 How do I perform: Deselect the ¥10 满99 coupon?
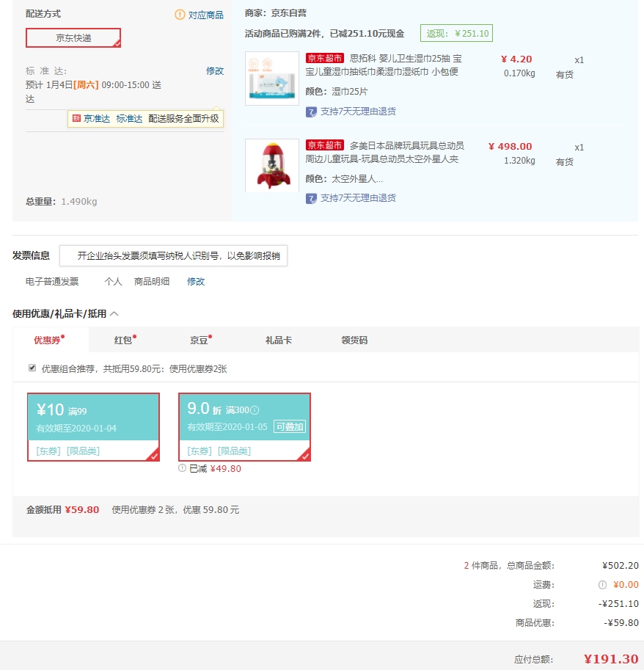[94, 427]
